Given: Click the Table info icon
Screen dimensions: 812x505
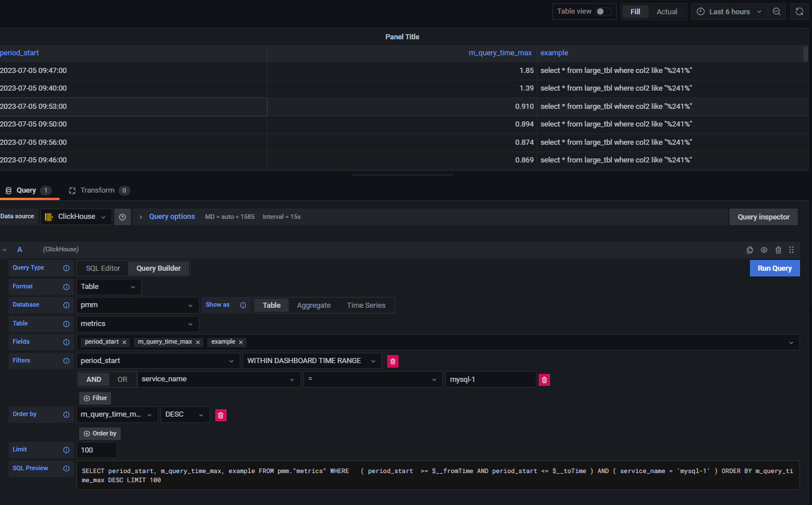Looking at the screenshot, I should pos(66,324).
